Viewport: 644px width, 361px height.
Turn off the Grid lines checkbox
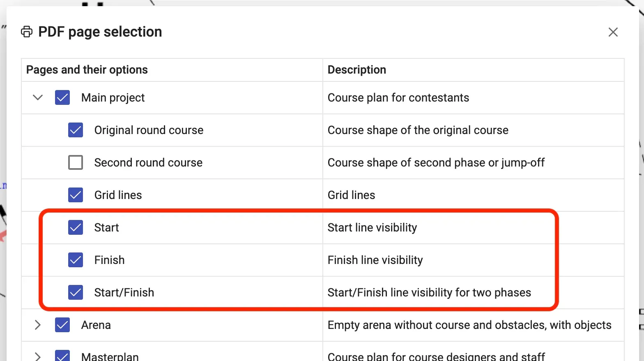76,195
